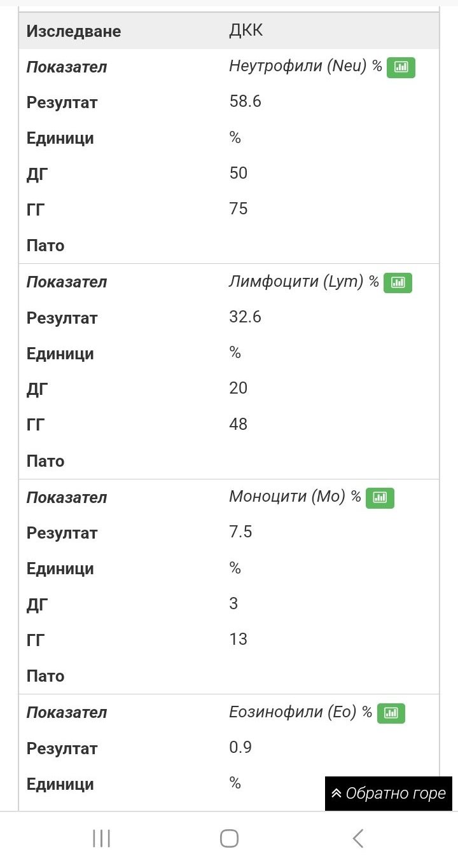Select the neutrophil result value 58.6

click(x=245, y=102)
